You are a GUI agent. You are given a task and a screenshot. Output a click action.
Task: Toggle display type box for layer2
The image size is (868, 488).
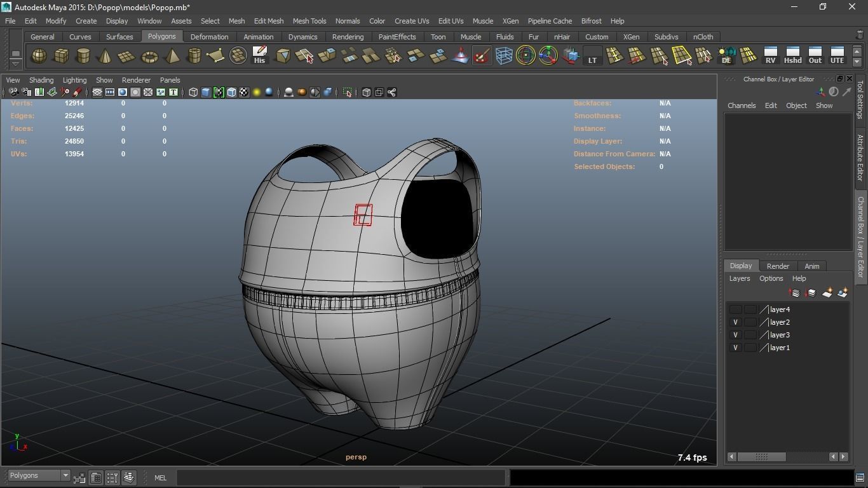coord(750,322)
